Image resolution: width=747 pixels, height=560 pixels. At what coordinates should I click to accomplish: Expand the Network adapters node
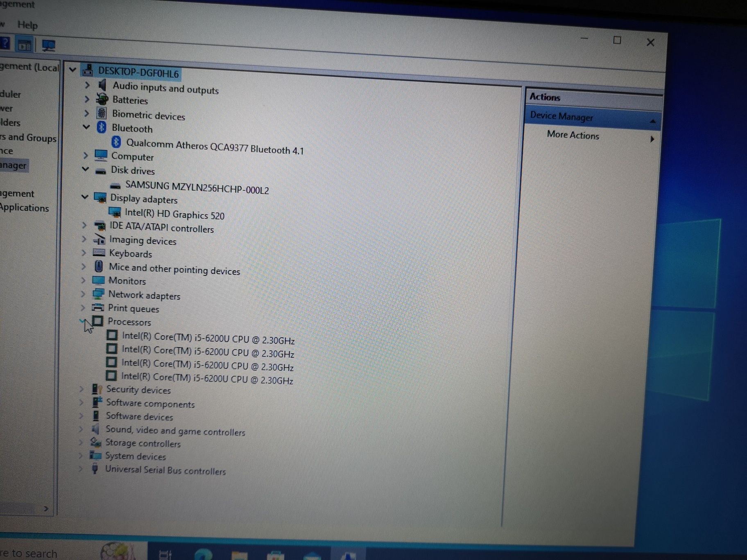point(83,294)
